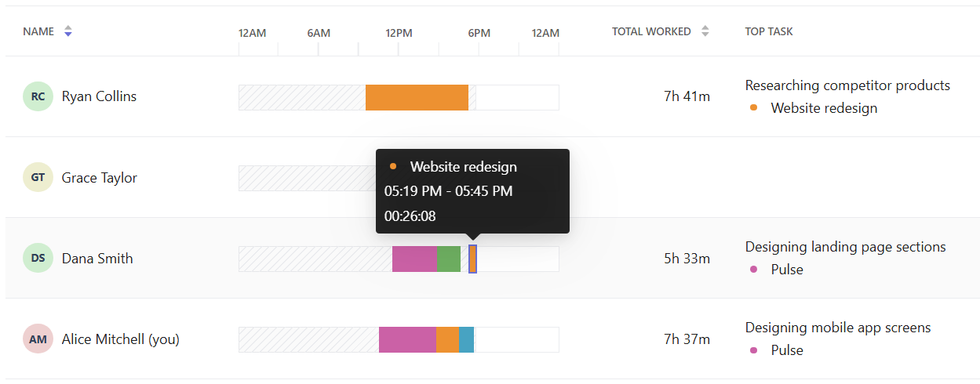Open Dana Smith's name link
This screenshot has width=980, height=384.
tap(97, 259)
